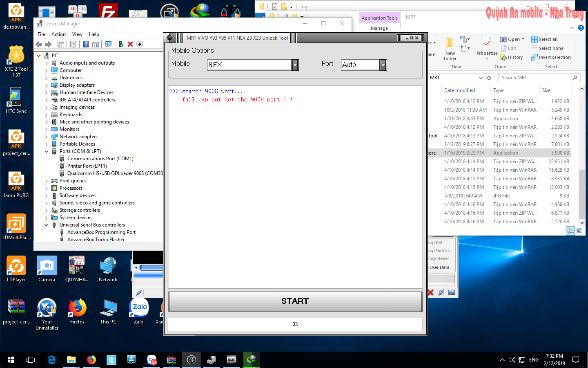This screenshot has height=368, width=588.
Task: Expand the Display adapters tree node
Action: pos(46,85)
